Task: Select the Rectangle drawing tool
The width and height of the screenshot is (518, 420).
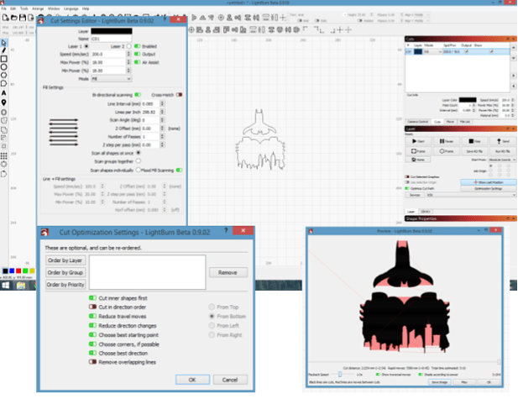Action: (3, 59)
